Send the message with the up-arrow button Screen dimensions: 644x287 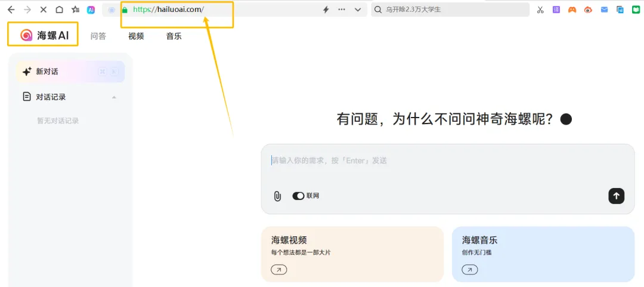(x=616, y=196)
